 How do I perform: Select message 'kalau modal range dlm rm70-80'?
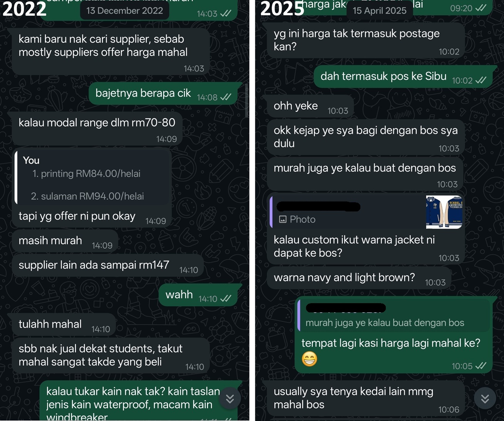(97, 129)
